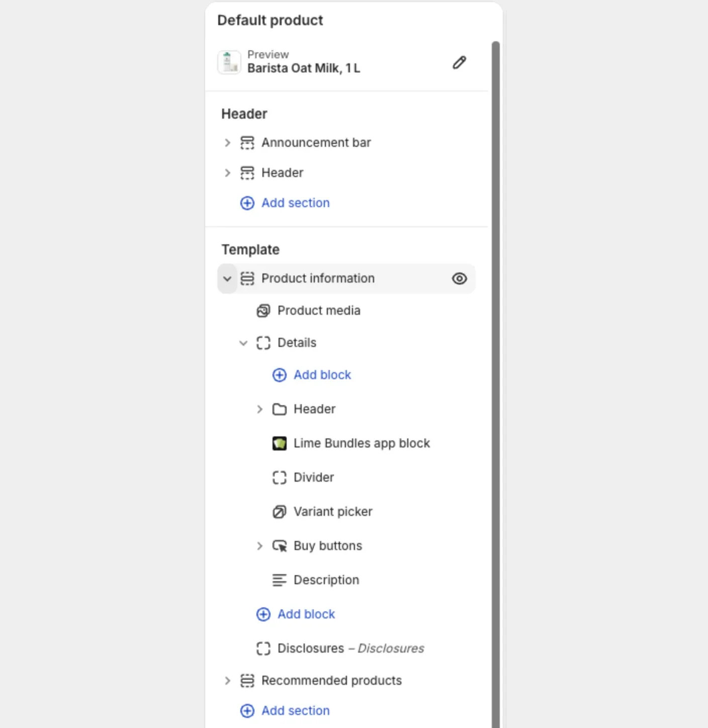Image resolution: width=708 pixels, height=728 pixels.
Task: Select the Announcement bar row label
Action: click(316, 143)
